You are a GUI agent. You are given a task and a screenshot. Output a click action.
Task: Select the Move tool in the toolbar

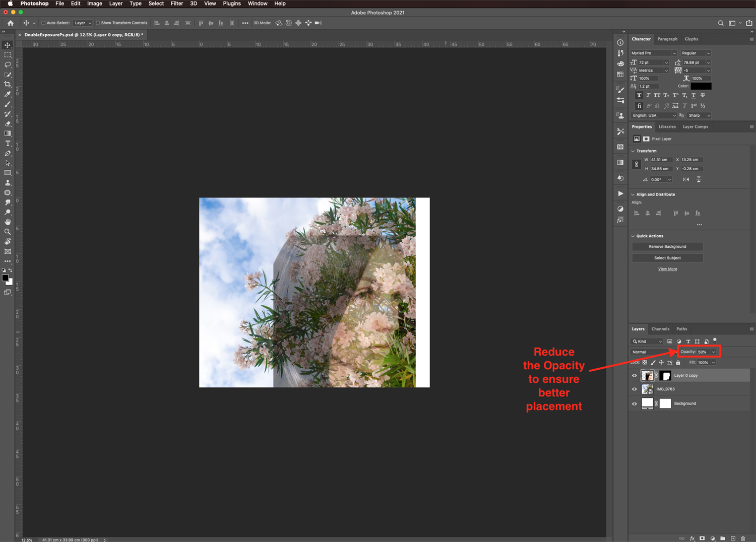coord(8,45)
